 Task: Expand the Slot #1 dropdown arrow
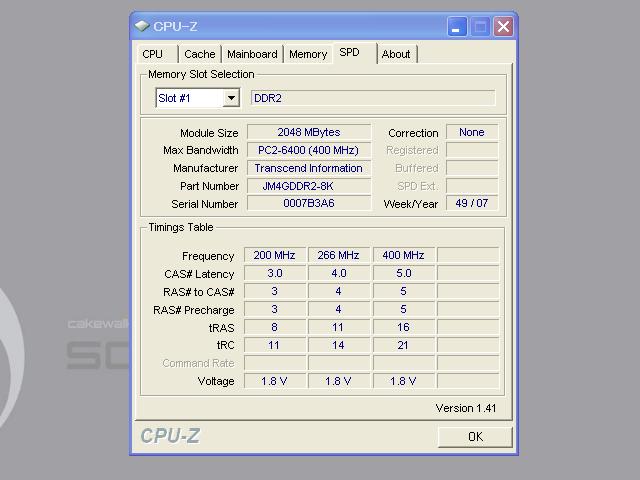coord(231,98)
